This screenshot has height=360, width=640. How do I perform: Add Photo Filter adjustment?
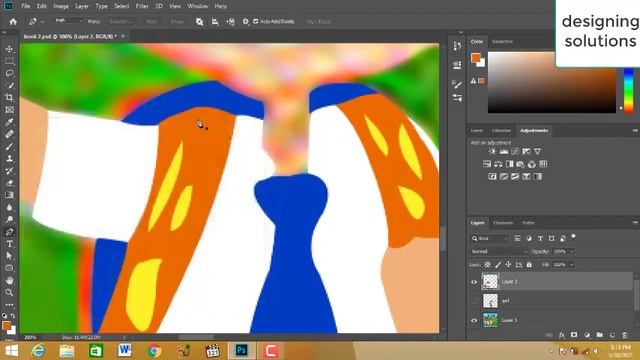[520, 164]
